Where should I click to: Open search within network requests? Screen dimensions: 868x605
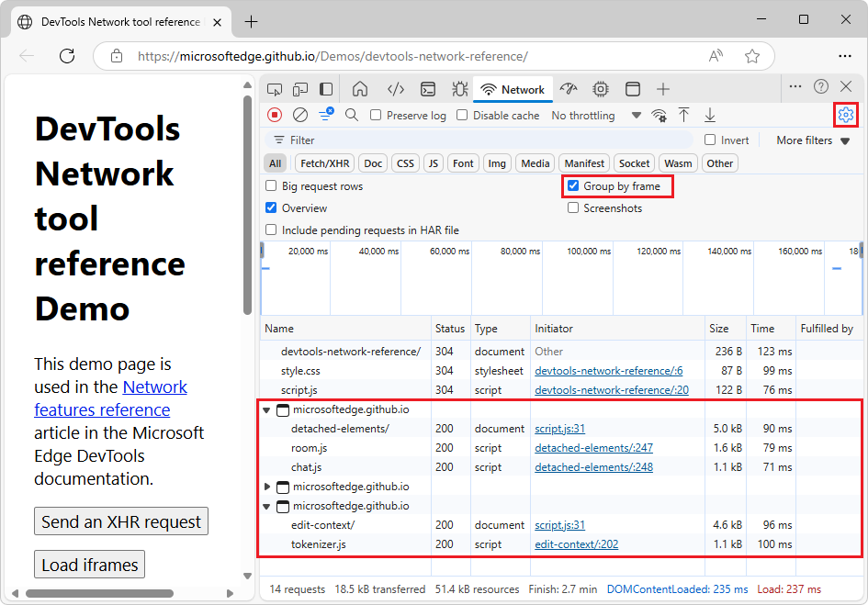click(x=352, y=115)
